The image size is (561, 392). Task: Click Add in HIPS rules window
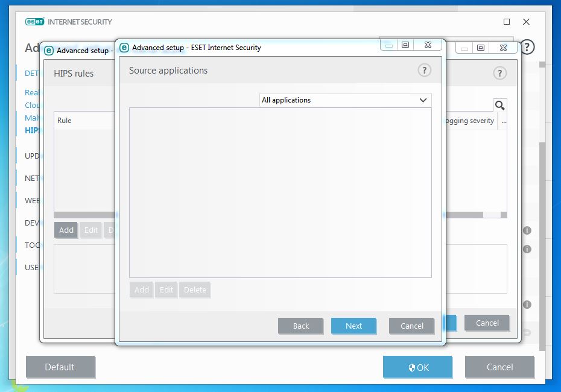tap(66, 230)
